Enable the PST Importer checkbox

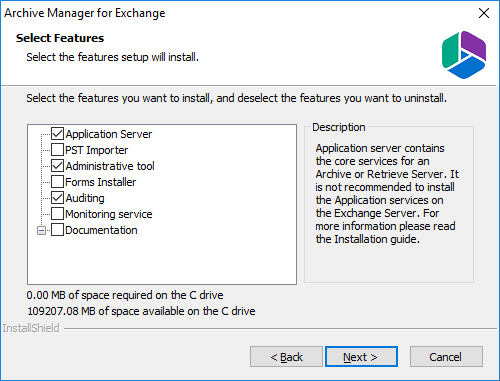[57, 150]
